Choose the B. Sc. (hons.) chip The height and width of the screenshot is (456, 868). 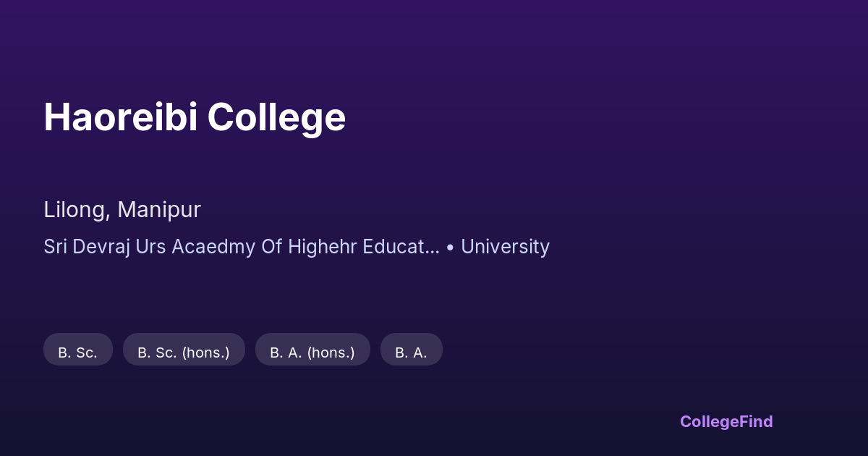[184, 352]
